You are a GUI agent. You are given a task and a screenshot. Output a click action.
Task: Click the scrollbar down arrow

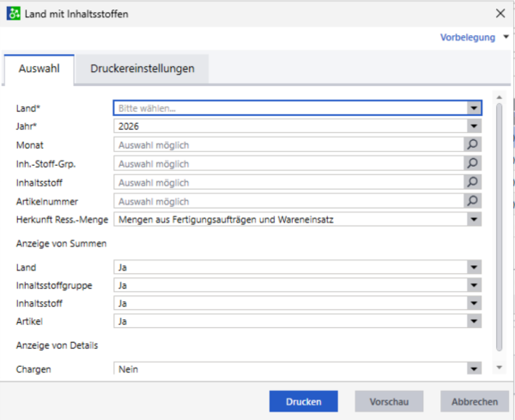(500, 368)
